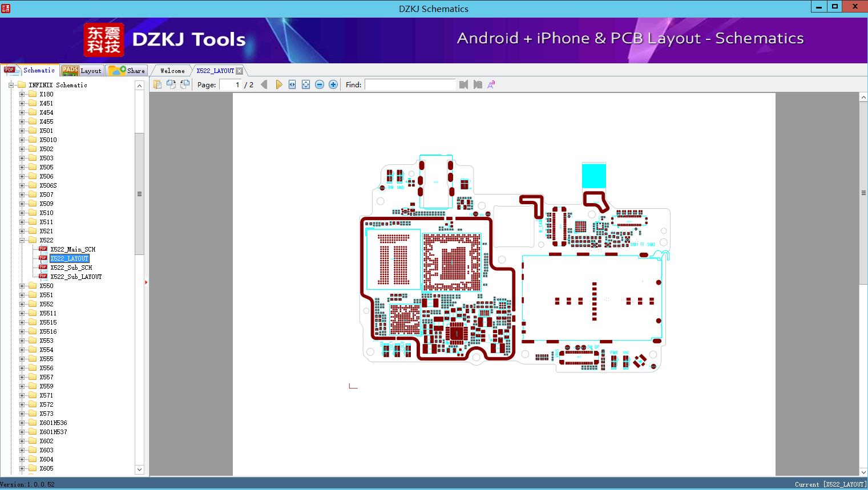The image size is (868, 490).
Task: Collapse the X522 folder
Action: [x=22, y=240]
